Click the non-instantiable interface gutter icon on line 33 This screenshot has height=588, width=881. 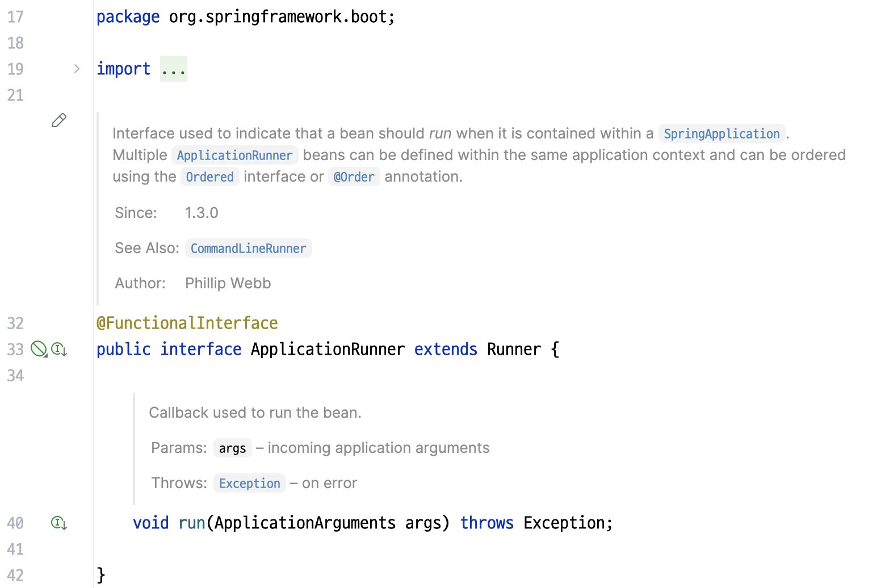point(39,349)
